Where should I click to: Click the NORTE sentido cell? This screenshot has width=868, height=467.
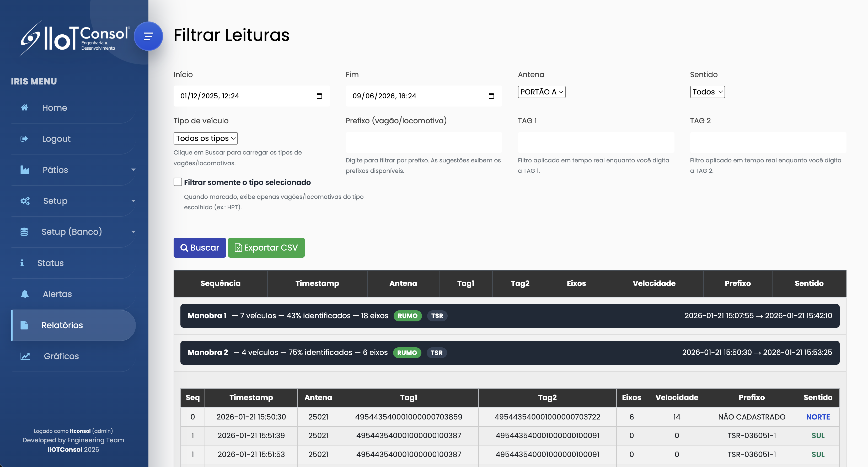coord(818,417)
